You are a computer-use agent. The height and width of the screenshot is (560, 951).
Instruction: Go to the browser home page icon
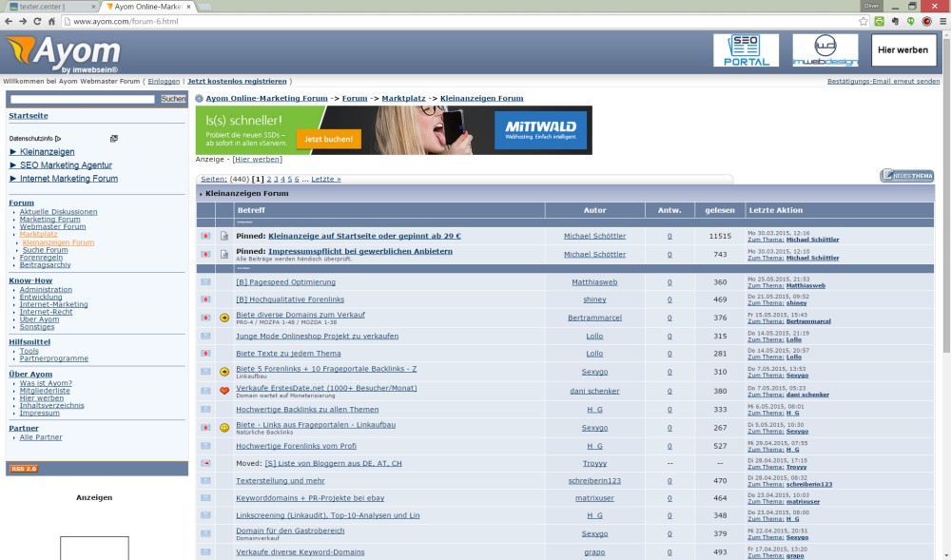pyautogui.click(x=53, y=21)
